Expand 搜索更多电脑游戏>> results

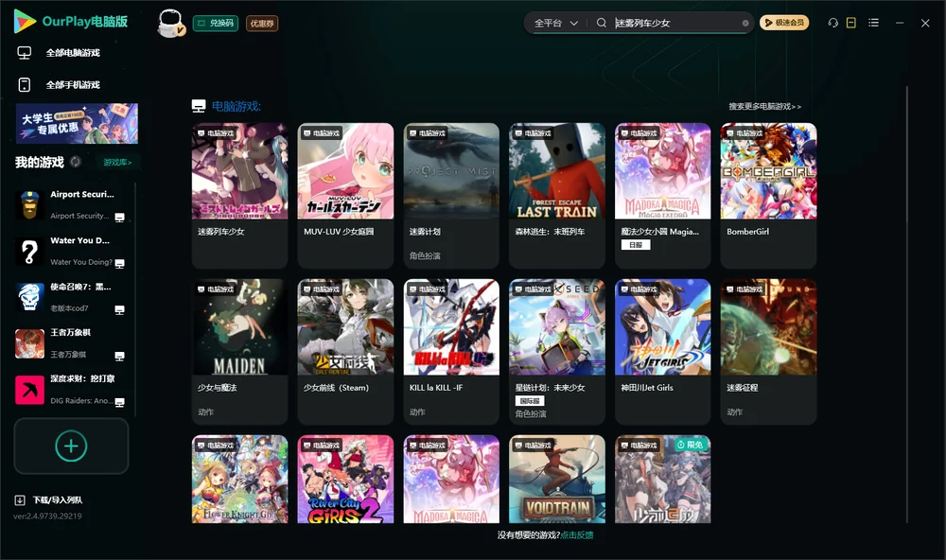[x=764, y=106]
